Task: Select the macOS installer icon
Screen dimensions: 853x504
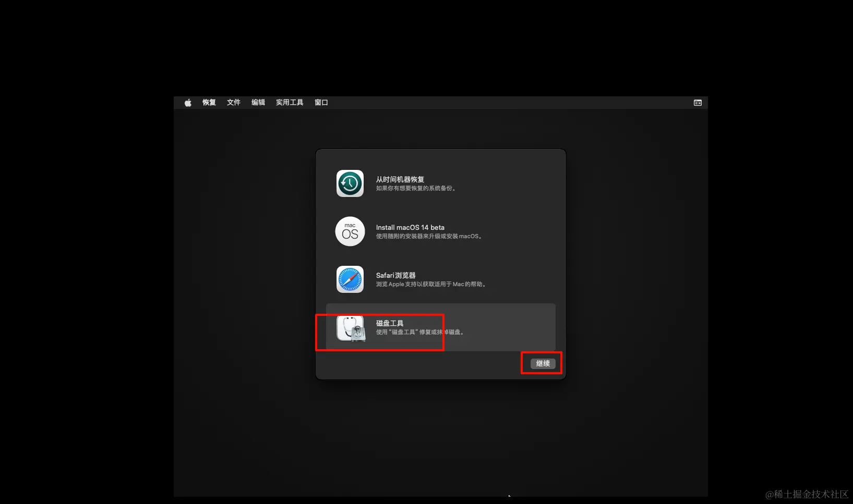Action: click(x=350, y=231)
